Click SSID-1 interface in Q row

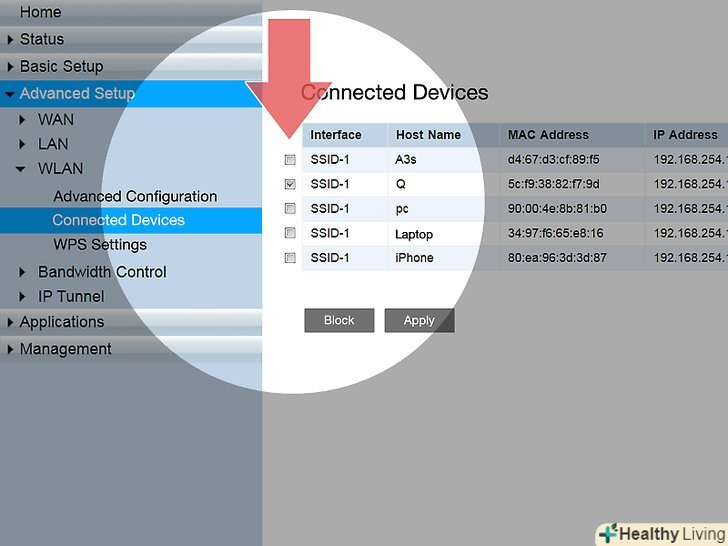330,184
